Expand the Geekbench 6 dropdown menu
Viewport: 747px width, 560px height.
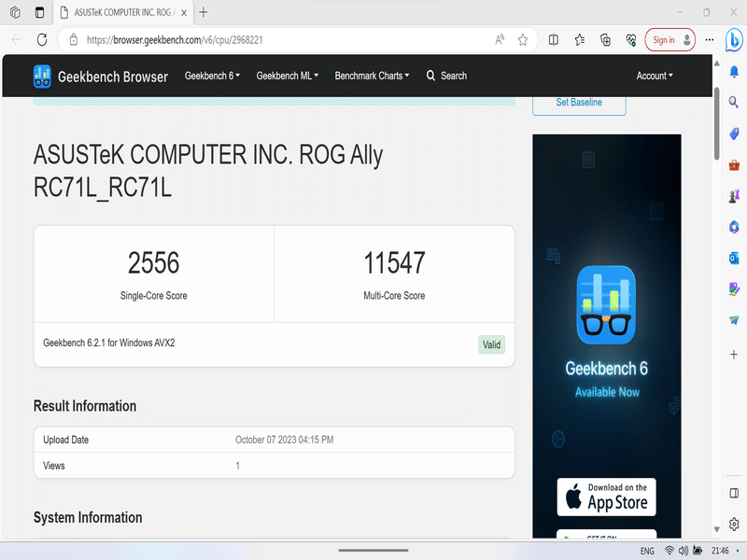212,76
